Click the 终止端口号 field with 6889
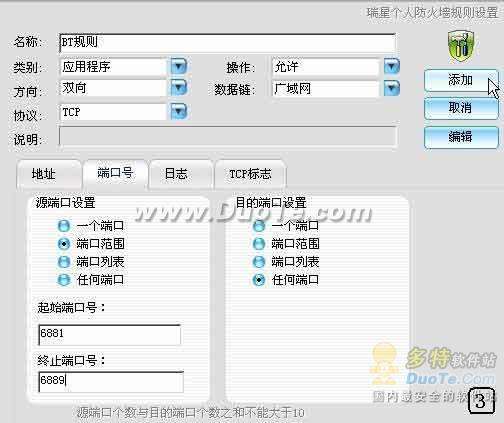This screenshot has width=504, height=423. [x=111, y=381]
